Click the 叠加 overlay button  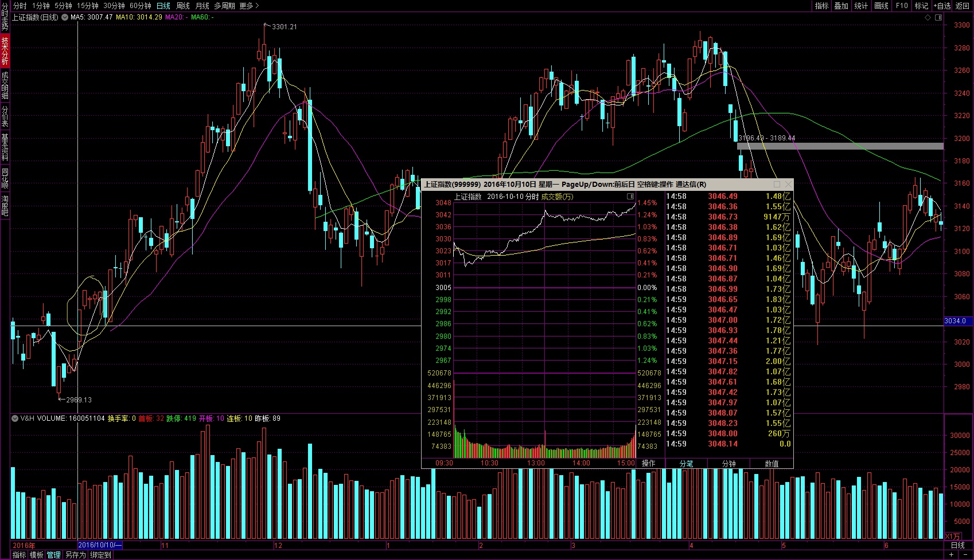click(x=841, y=6)
